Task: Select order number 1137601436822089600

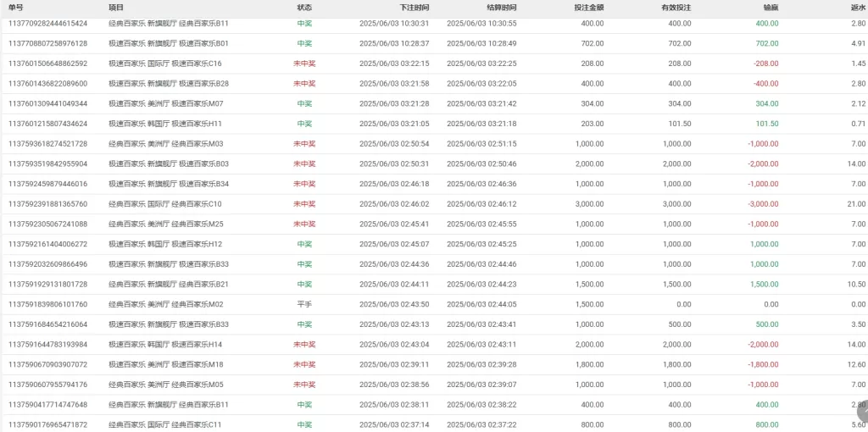Action: [47, 84]
